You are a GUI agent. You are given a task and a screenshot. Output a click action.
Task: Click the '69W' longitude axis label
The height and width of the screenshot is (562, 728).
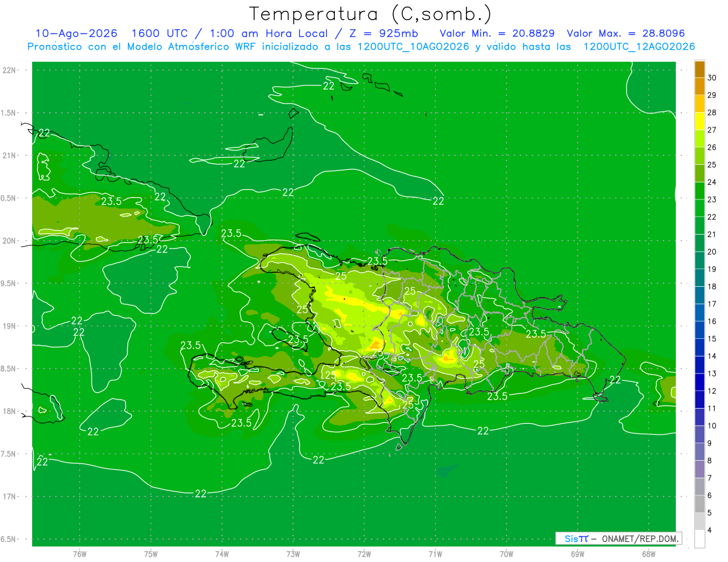(578, 554)
